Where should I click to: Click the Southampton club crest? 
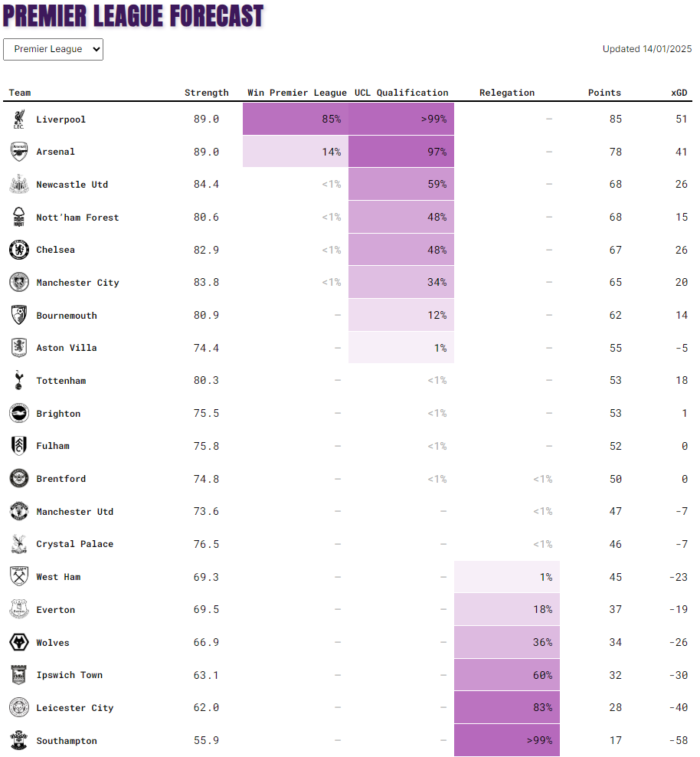click(19, 740)
